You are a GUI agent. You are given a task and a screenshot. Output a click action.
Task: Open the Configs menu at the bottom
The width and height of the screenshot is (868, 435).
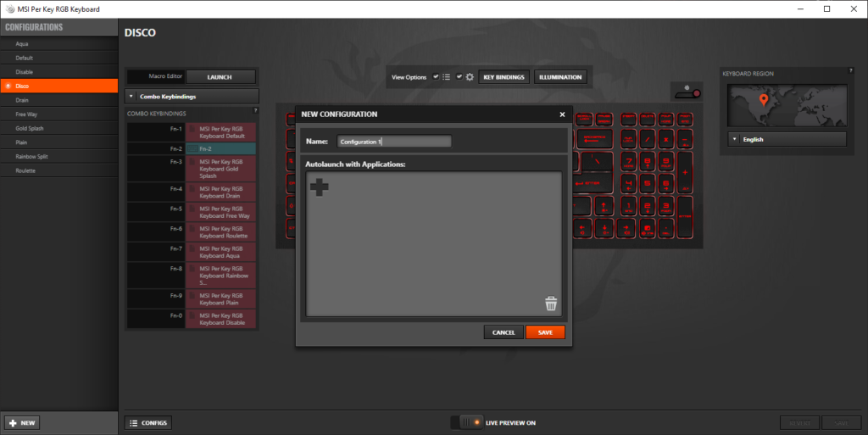(x=148, y=422)
